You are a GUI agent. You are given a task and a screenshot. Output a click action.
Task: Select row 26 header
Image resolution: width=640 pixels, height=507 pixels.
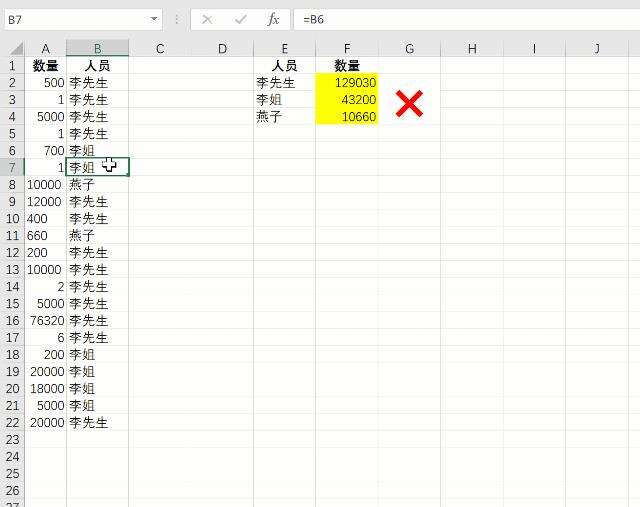tap(12, 490)
